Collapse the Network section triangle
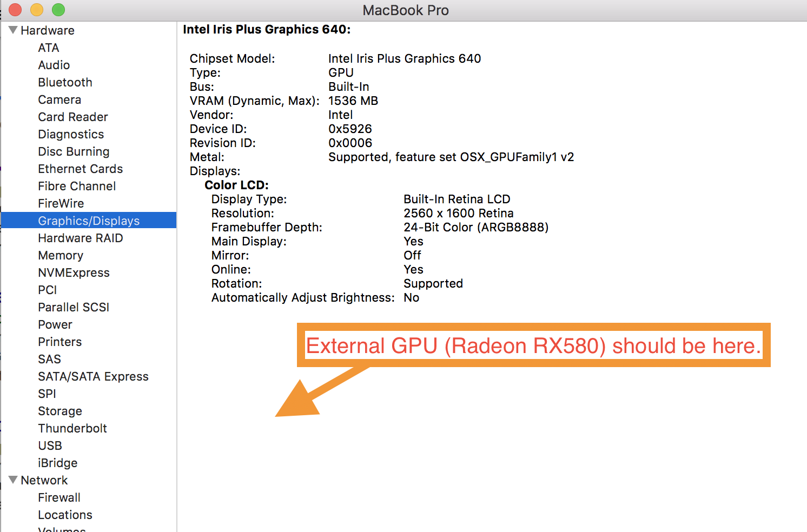Screen dimensions: 807x532 14,480
